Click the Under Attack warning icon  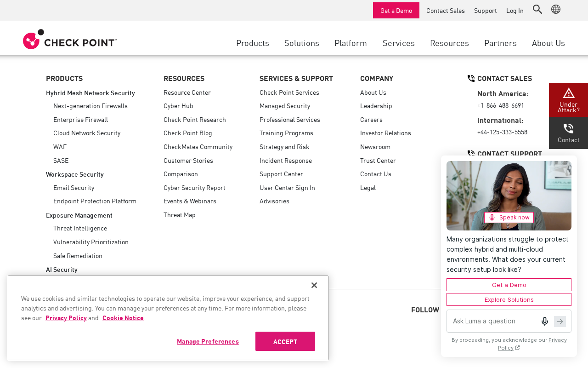click(x=569, y=93)
